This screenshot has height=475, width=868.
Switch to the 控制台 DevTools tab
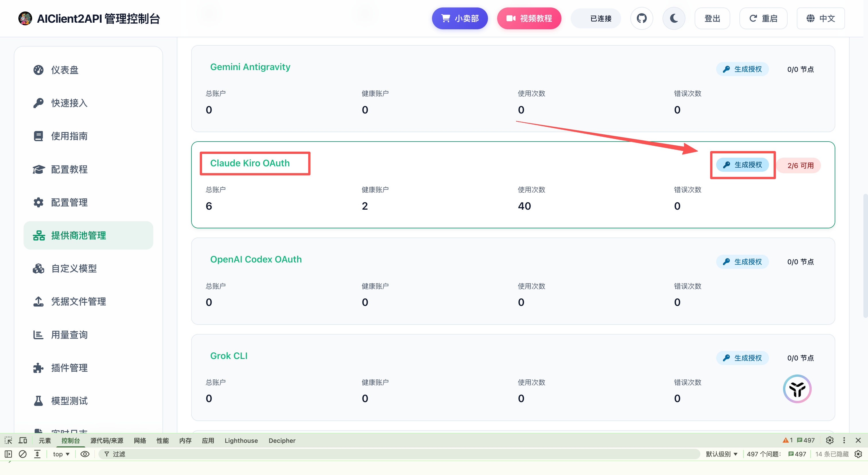pyautogui.click(x=70, y=441)
